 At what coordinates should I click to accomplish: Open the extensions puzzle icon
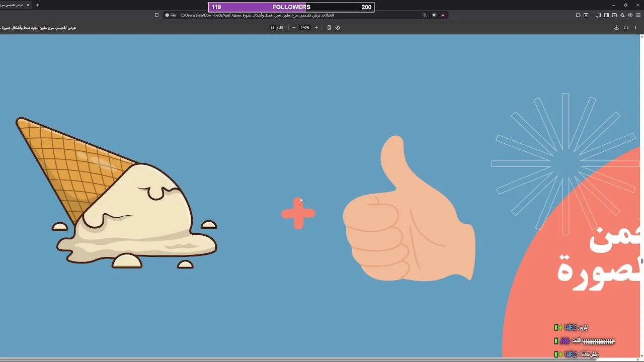tap(578, 15)
